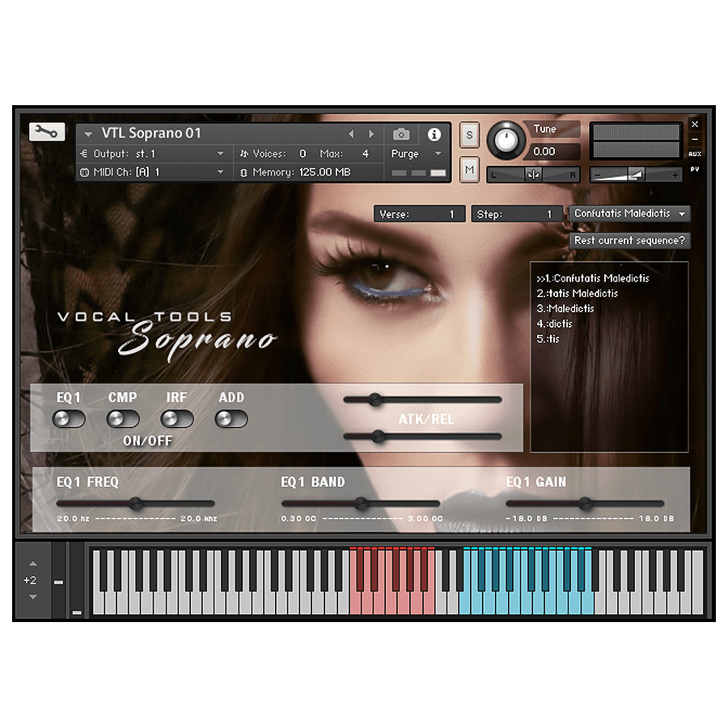This screenshot has width=728, height=728.
Task: Click the Tune knob
Action: tap(506, 140)
